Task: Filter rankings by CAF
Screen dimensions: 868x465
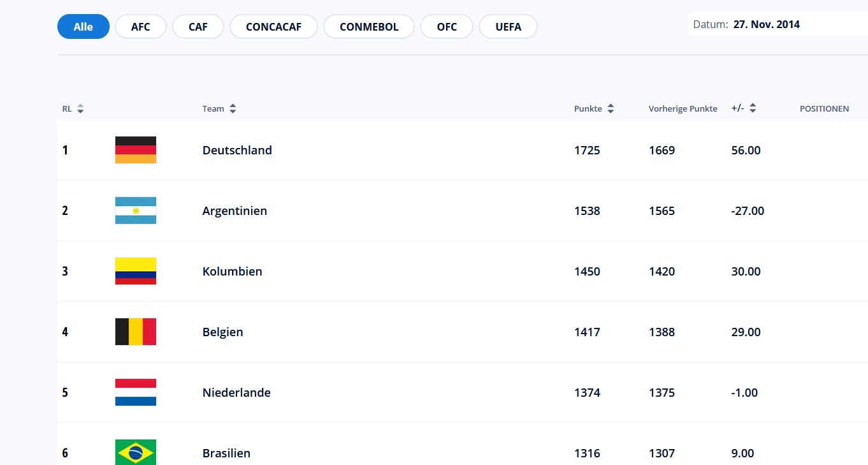Action: pyautogui.click(x=198, y=27)
